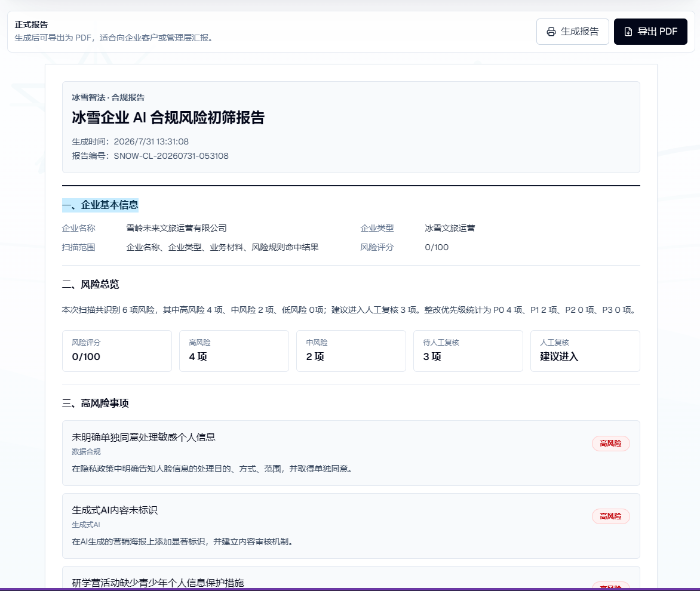Click the 冰雪智法 · 合规报告 label
The height and width of the screenshot is (591, 700).
click(108, 97)
